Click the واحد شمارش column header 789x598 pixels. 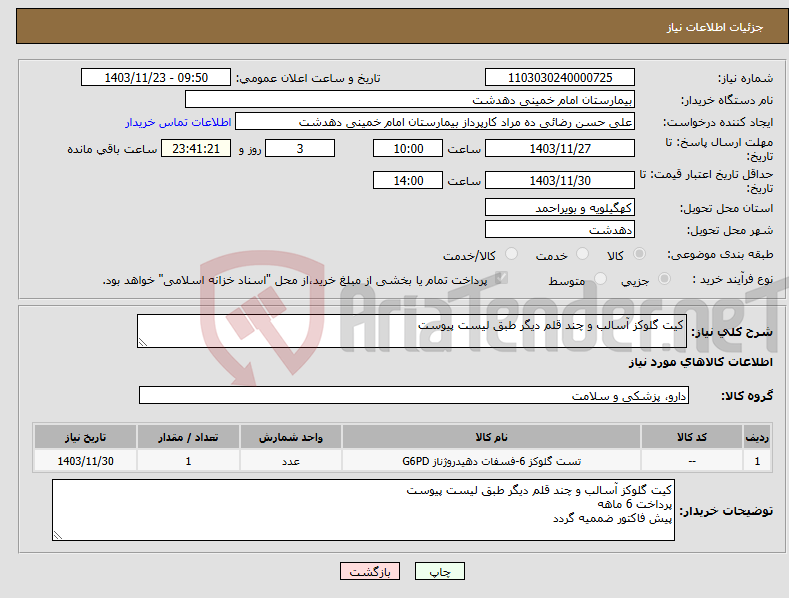click(291, 437)
